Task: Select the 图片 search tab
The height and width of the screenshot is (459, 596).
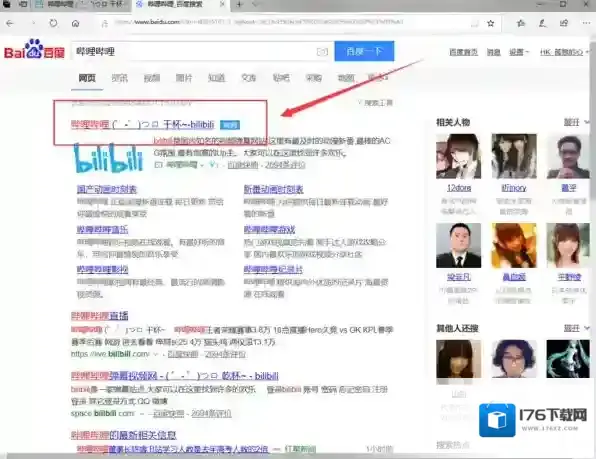Action: pos(184,78)
